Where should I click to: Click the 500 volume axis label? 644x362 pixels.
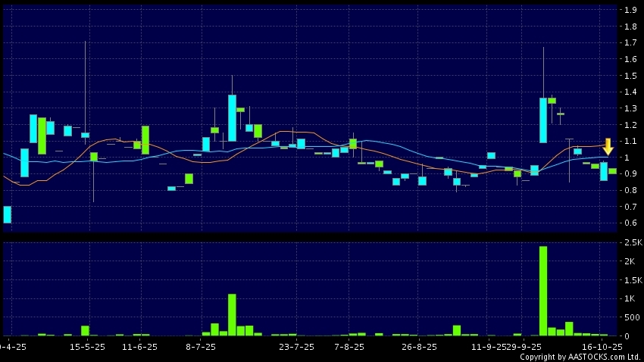click(630, 317)
